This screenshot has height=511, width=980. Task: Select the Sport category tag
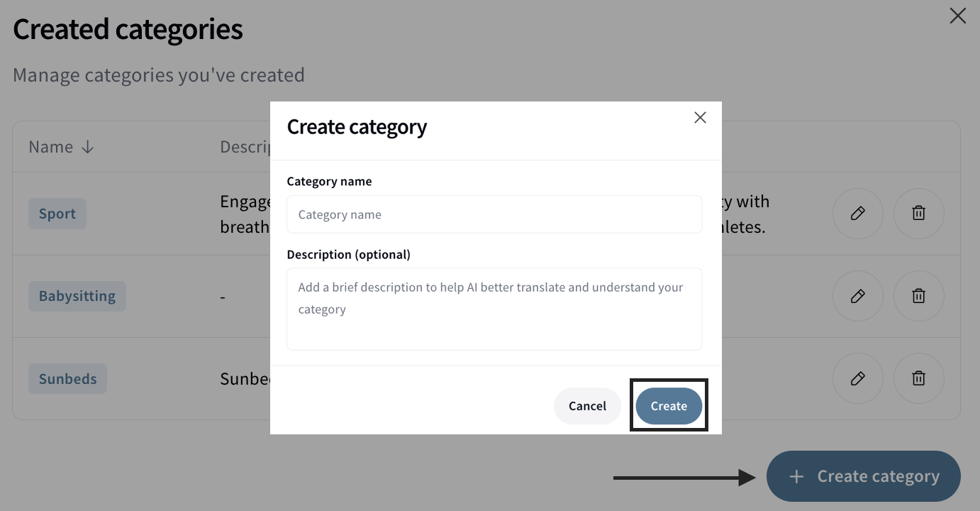click(57, 214)
